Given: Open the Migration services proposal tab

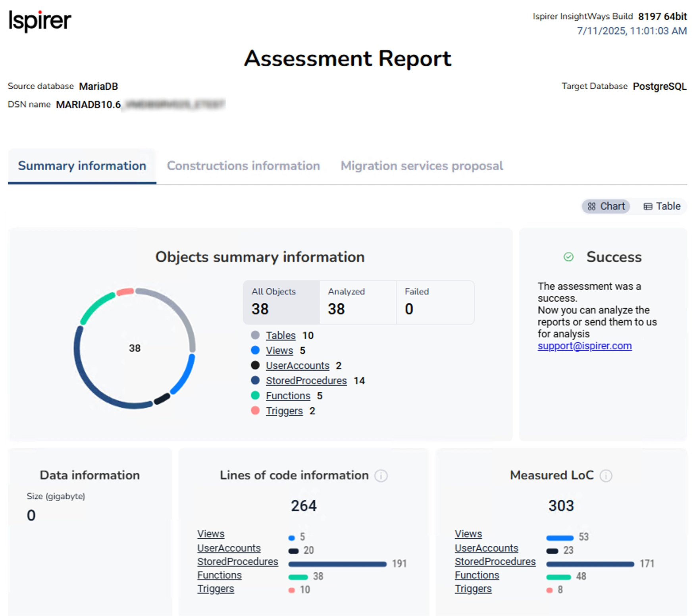Looking at the screenshot, I should point(422,166).
